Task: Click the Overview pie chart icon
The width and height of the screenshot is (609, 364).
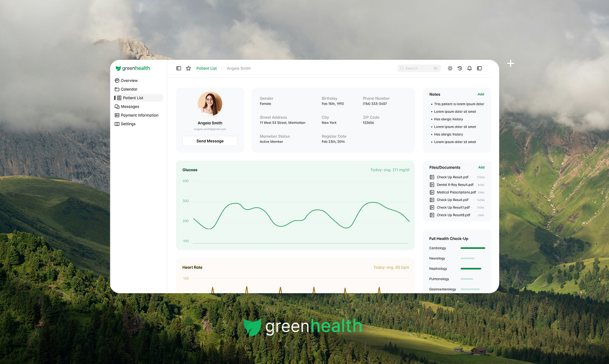Action: tap(117, 80)
